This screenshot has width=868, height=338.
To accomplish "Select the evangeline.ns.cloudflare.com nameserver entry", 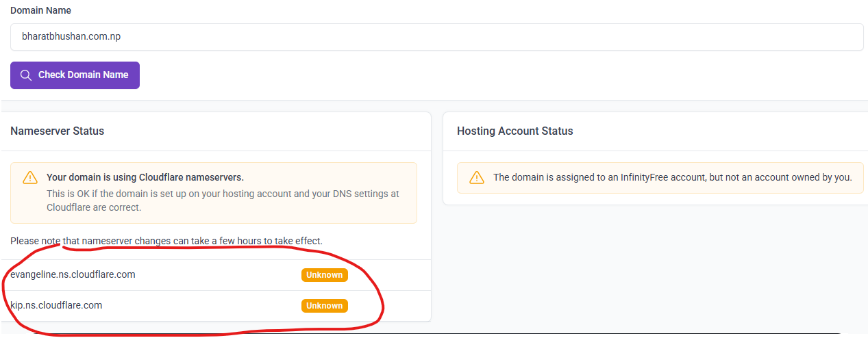I will coord(73,274).
